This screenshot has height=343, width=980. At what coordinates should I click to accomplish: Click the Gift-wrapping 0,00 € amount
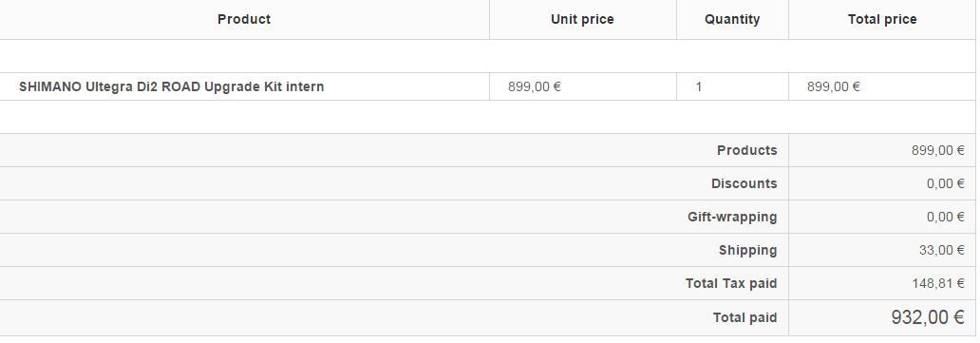tap(945, 218)
